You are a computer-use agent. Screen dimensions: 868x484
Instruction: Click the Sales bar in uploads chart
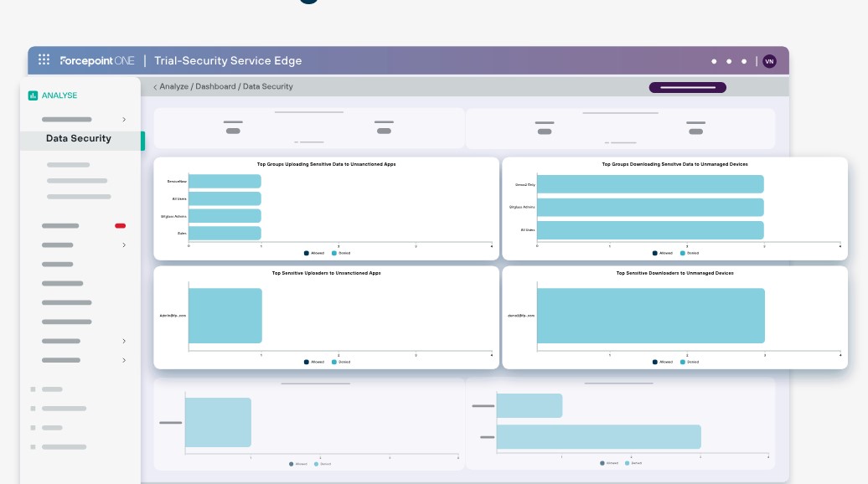click(x=225, y=233)
